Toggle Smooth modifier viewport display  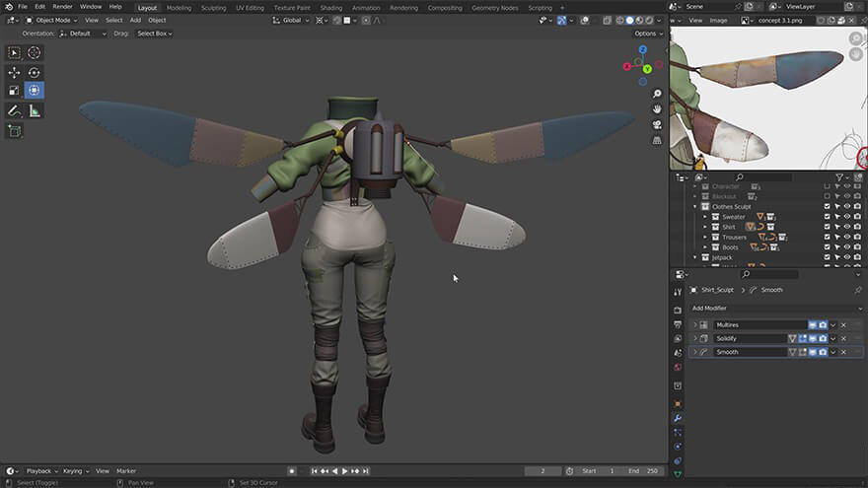tap(813, 352)
